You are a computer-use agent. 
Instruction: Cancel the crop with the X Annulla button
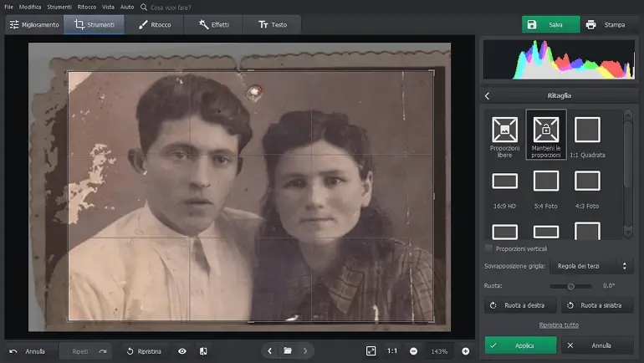click(597, 345)
